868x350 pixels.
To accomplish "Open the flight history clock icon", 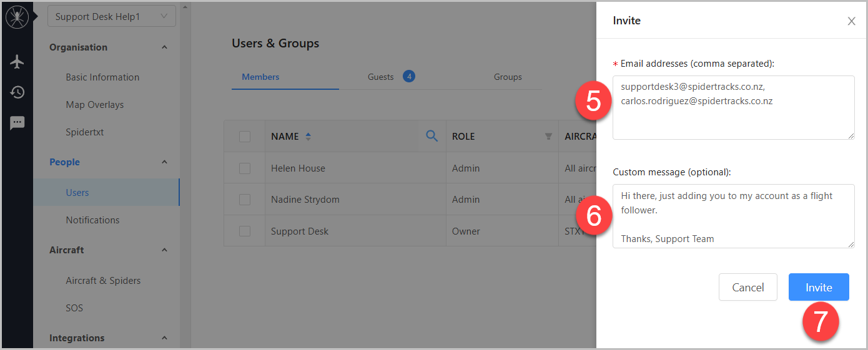I will (17, 92).
